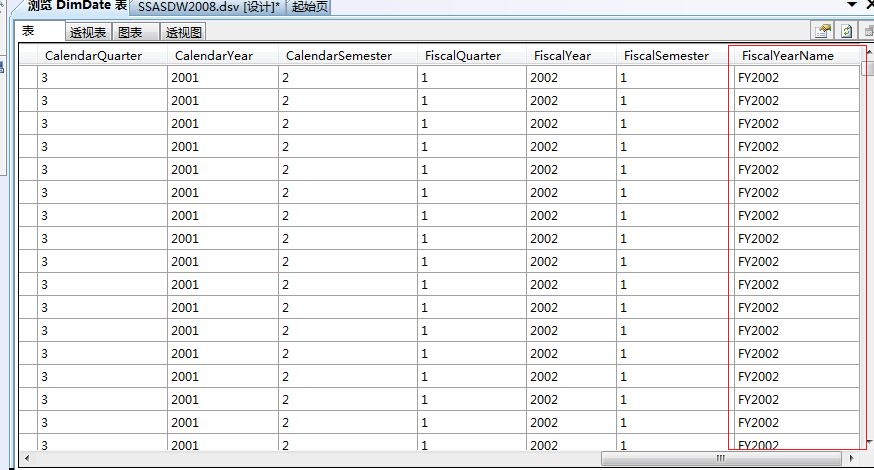Select the 图表 view tab
The width and height of the screenshot is (874, 470).
(x=136, y=32)
